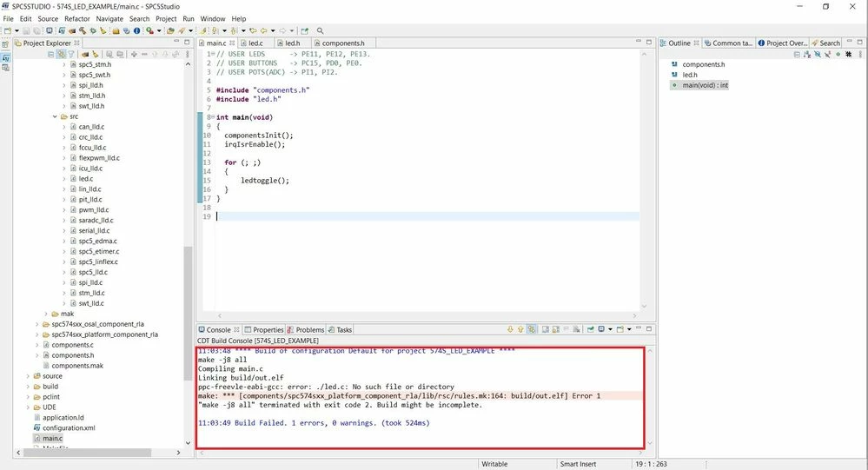
Task: Open Open Console dropdown arrow
Action: coord(629,329)
